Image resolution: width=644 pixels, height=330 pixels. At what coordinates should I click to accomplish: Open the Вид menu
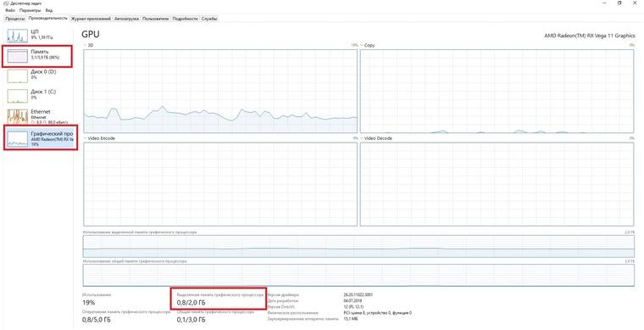[x=49, y=10]
